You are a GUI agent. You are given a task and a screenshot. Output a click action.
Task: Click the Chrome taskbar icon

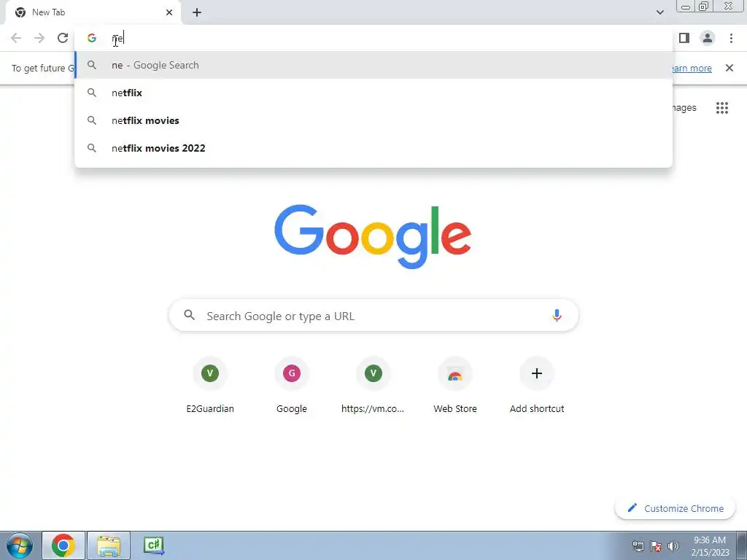click(63, 545)
